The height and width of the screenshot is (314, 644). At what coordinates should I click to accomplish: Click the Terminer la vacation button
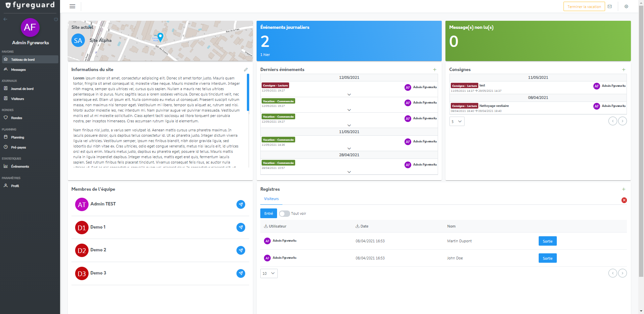click(x=584, y=7)
